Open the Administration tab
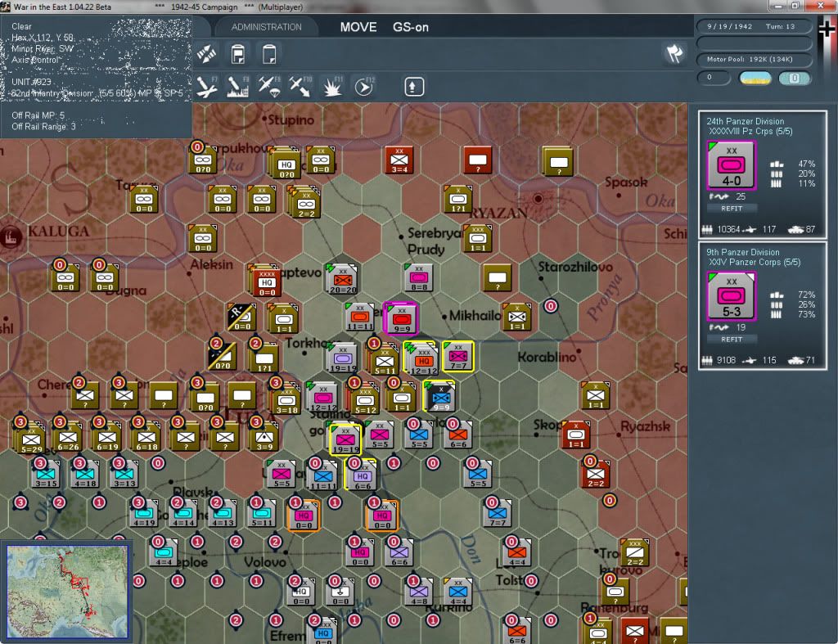 point(267,27)
